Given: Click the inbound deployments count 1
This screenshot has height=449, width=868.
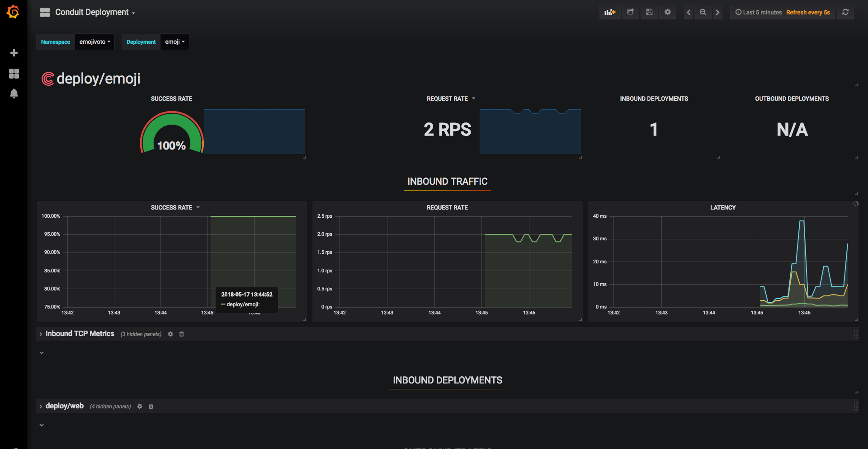Looking at the screenshot, I should [x=654, y=130].
